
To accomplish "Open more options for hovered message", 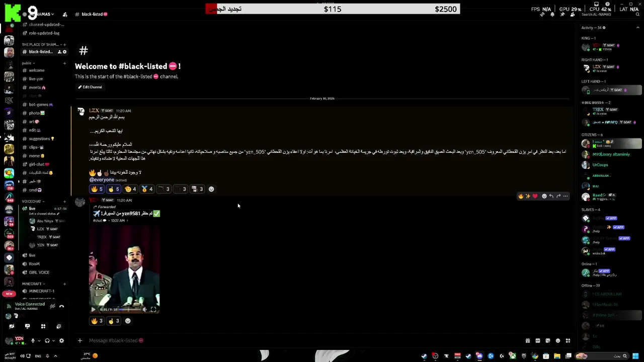I will [x=566, y=196].
